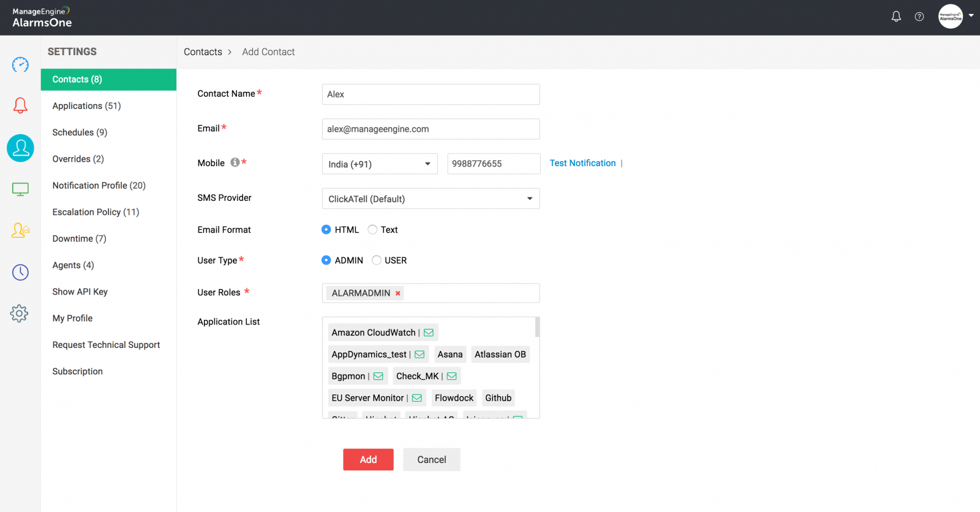
Task: Open Contacts (8) settings menu
Action: coord(108,80)
